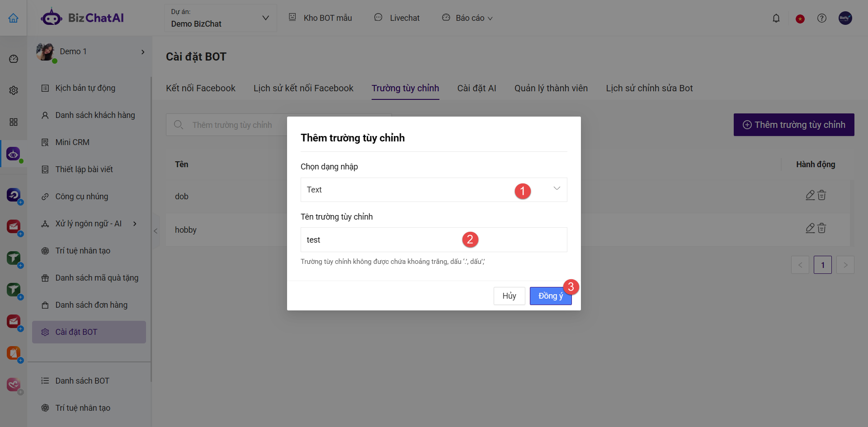This screenshot has width=868, height=427.
Task: Click the dashboard gauge icon in left rail
Action: click(x=14, y=59)
